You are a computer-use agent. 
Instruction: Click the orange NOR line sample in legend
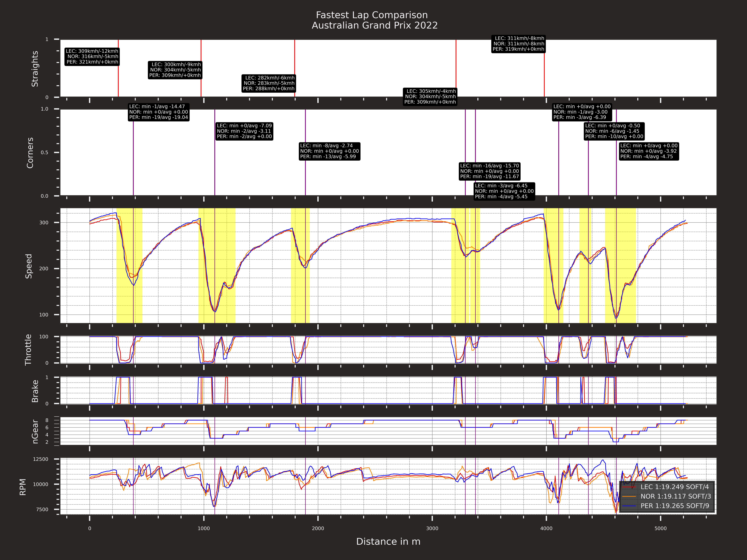coord(629,496)
